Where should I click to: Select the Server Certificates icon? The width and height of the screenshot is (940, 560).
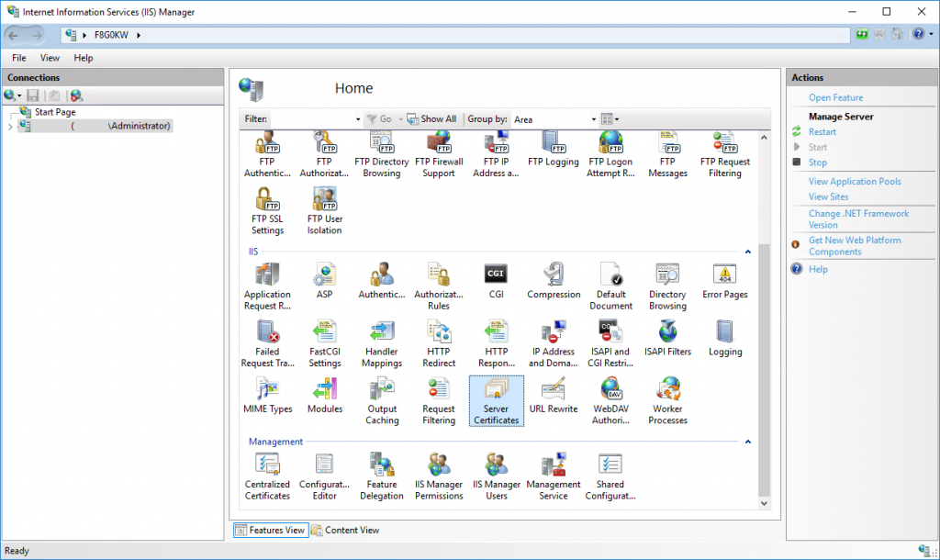click(496, 399)
